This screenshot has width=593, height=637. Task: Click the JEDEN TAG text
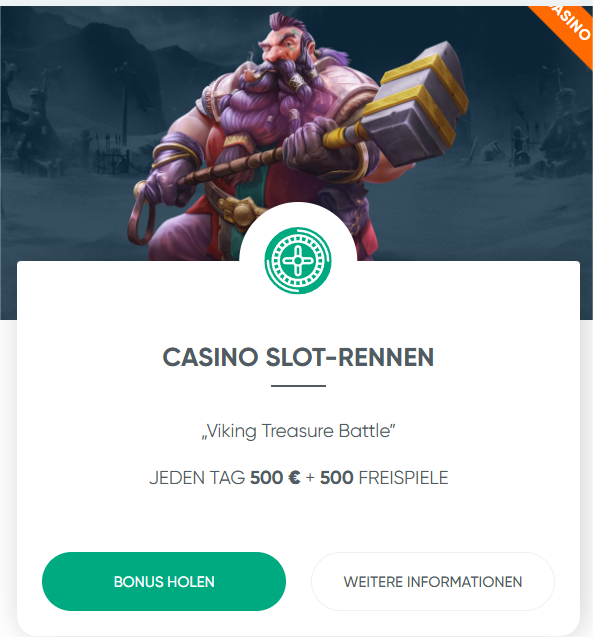(197, 478)
